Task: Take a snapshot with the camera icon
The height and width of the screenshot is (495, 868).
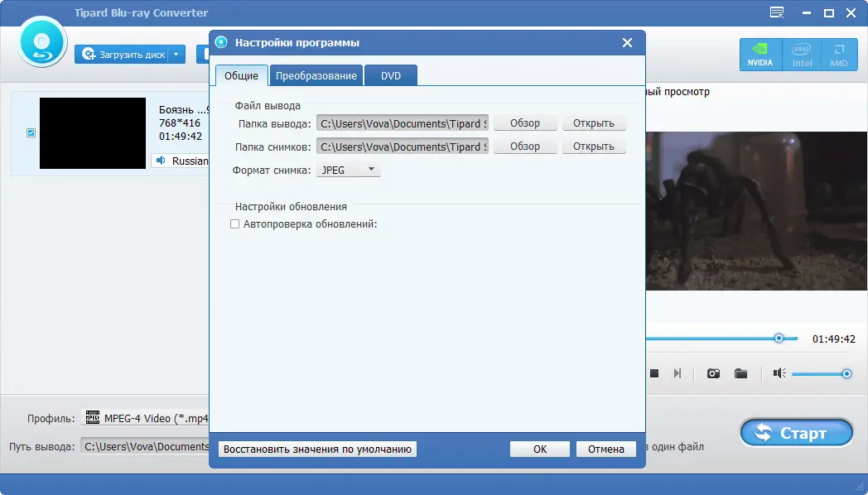Action: pyautogui.click(x=713, y=373)
